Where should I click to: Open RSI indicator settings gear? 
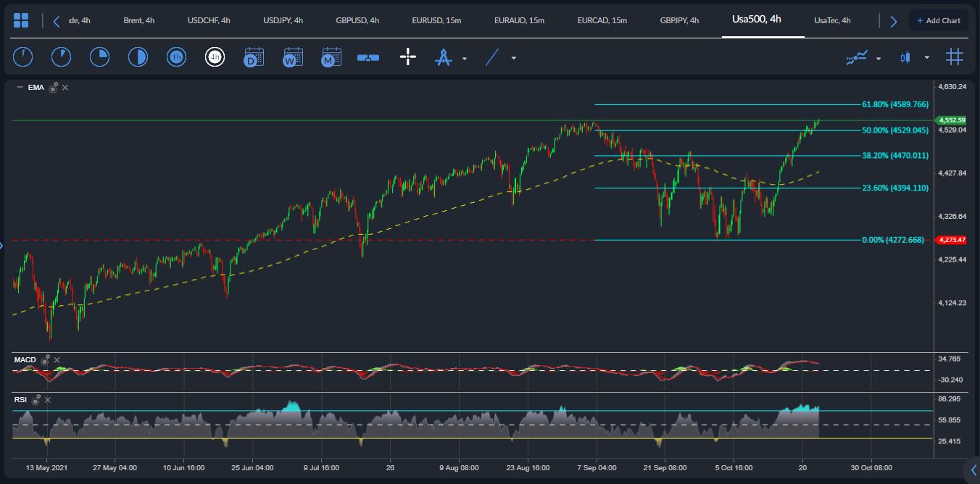tap(36, 400)
